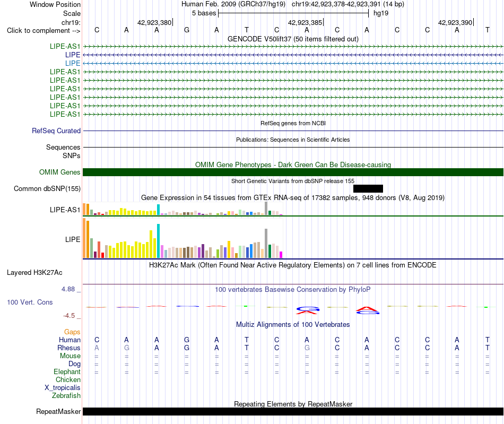Click the Window Position label
This screenshot has width=504, height=424.
[55, 4]
